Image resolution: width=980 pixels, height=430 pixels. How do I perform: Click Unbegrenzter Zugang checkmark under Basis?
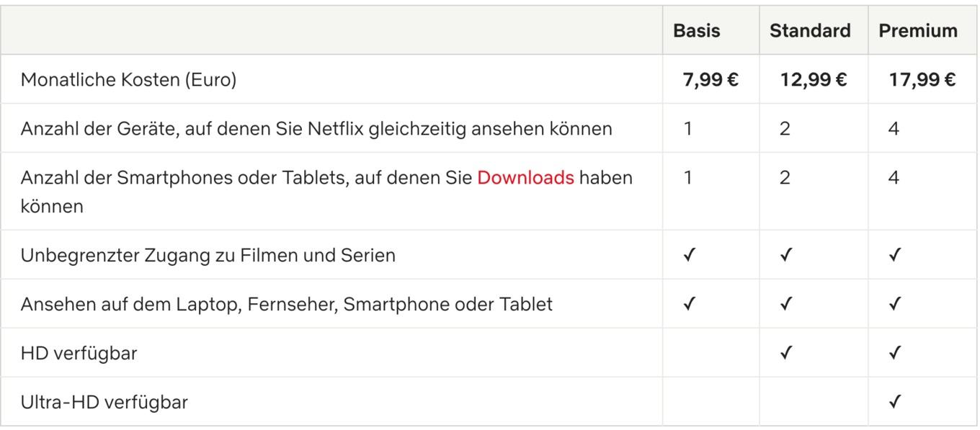[689, 255]
